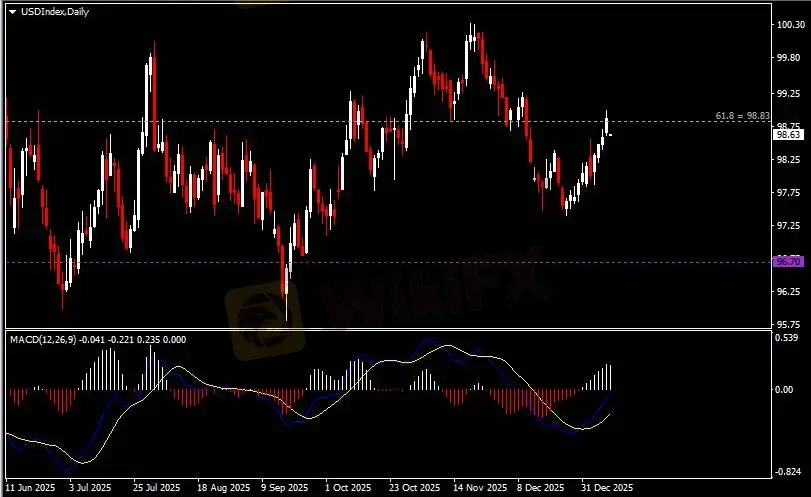Click the 18 Aug 2025 date label
The width and height of the screenshot is (811, 497).
pos(223,488)
